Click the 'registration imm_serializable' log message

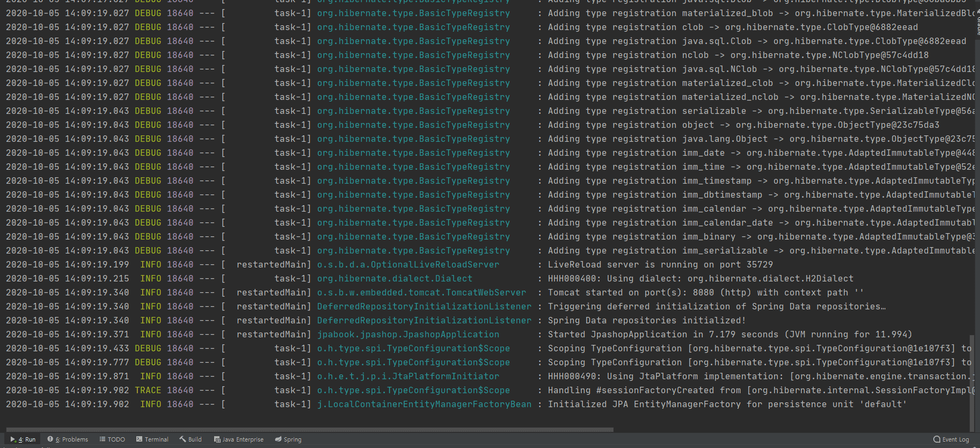coord(761,250)
